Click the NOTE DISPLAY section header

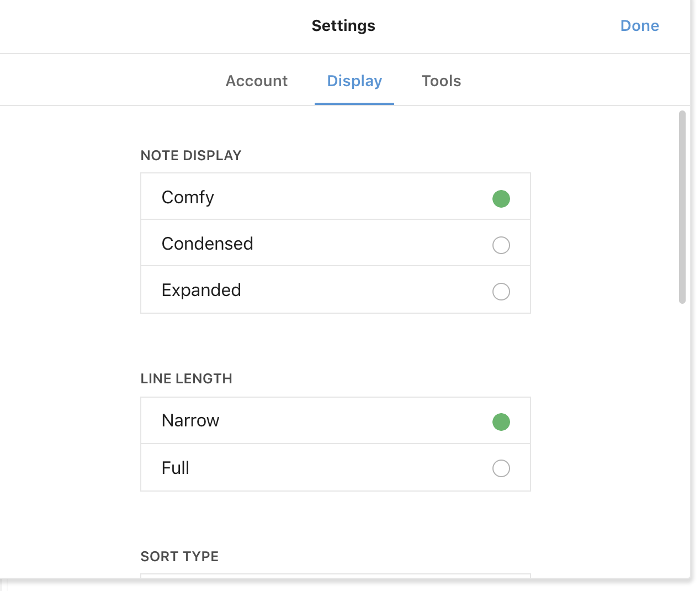click(x=191, y=155)
